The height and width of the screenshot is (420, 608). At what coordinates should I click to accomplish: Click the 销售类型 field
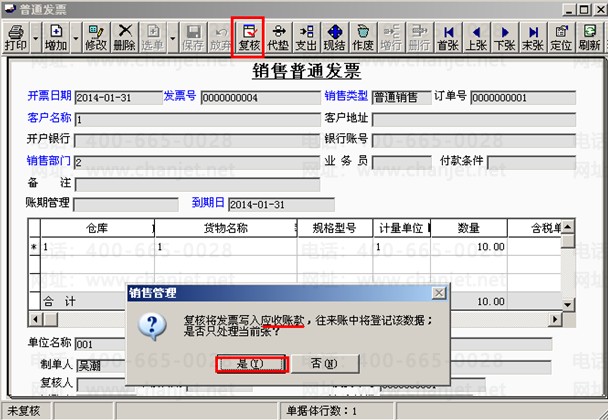pos(402,98)
